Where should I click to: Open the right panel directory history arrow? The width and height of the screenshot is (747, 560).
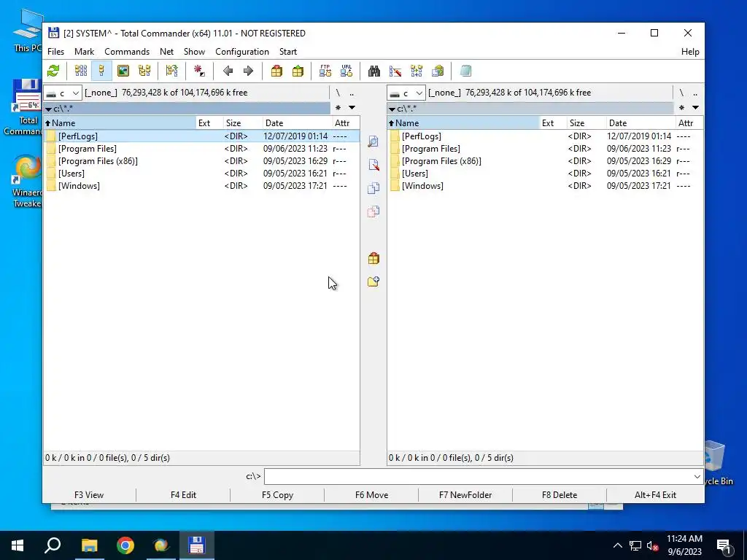(695, 108)
